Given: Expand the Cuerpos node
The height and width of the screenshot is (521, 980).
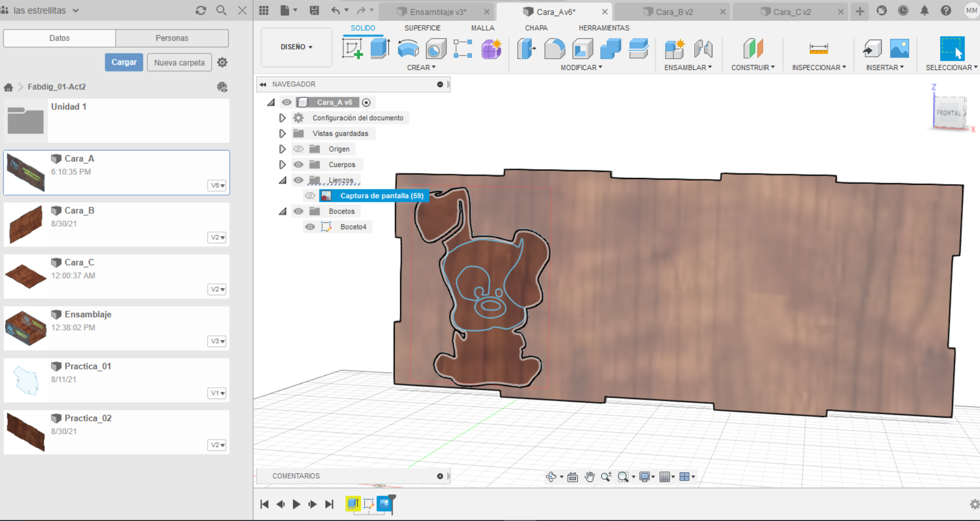Looking at the screenshot, I should pos(282,164).
